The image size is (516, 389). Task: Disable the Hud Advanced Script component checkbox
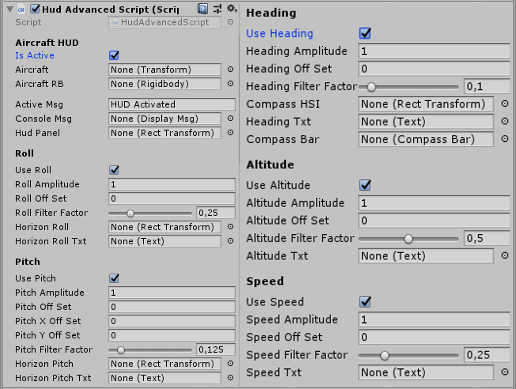tap(35, 9)
